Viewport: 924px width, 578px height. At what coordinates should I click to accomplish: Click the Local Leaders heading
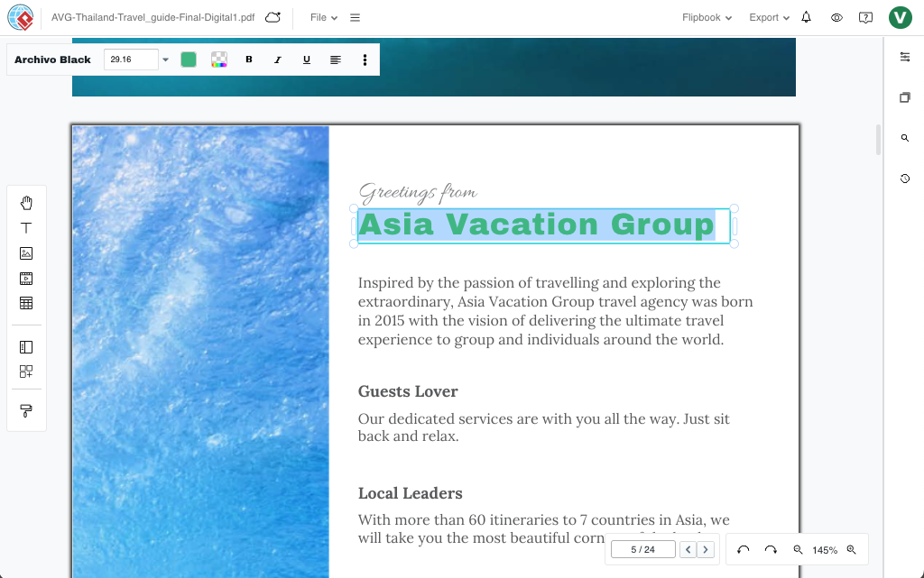click(411, 493)
